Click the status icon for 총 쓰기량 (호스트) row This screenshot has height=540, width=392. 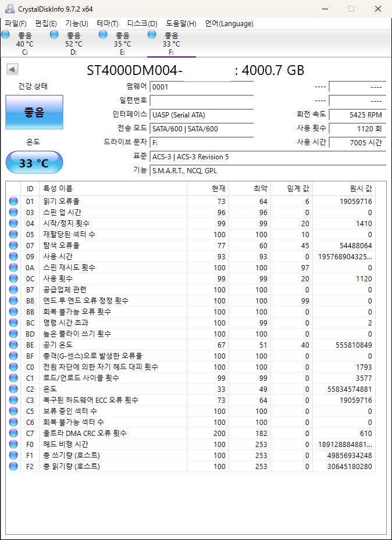tap(13, 455)
